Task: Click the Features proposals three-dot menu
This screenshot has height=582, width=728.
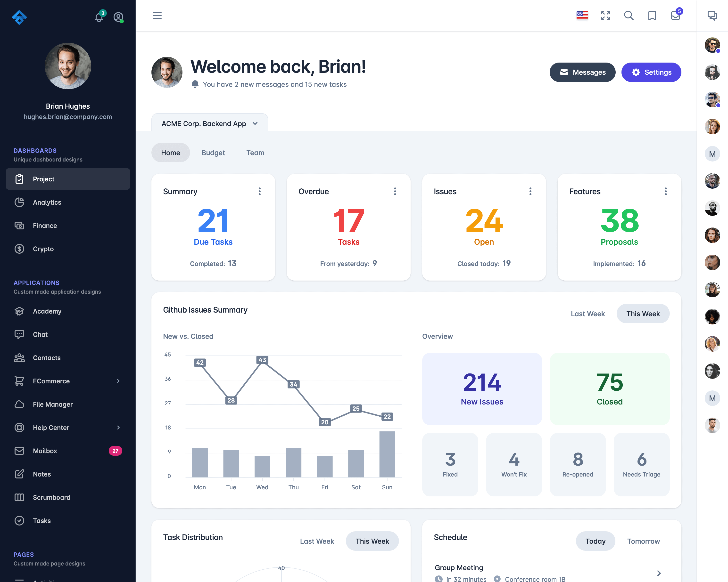Action: [666, 191]
